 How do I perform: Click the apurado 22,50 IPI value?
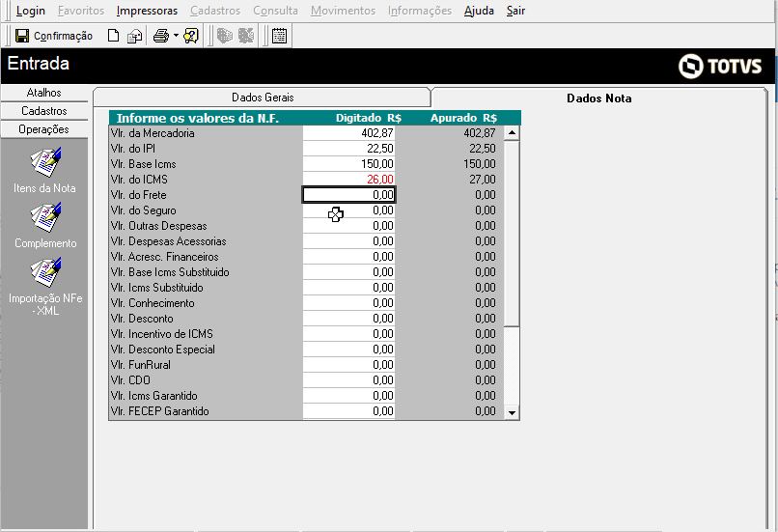[x=483, y=149]
